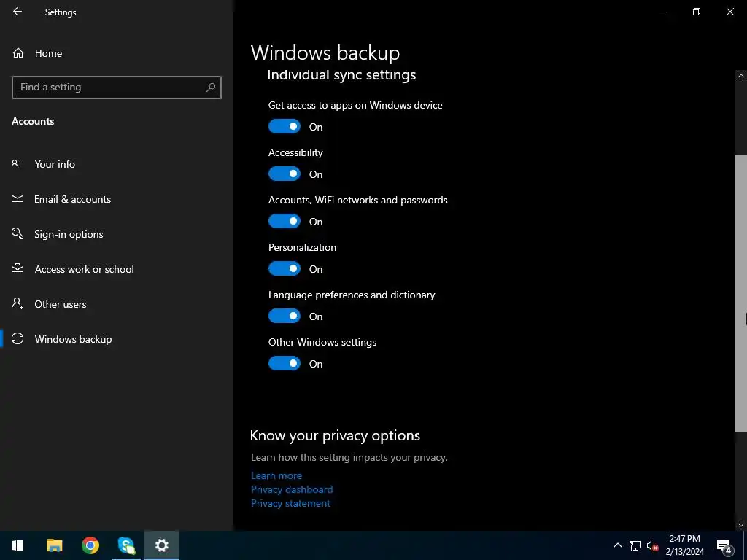The height and width of the screenshot is (560, 747).
Task: Select the Windows backup sync icon
Action: point(18,338)
